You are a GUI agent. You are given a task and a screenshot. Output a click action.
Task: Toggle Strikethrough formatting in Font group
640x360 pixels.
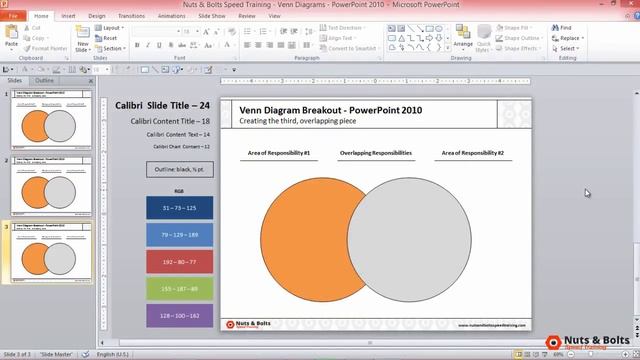[182, 45]
